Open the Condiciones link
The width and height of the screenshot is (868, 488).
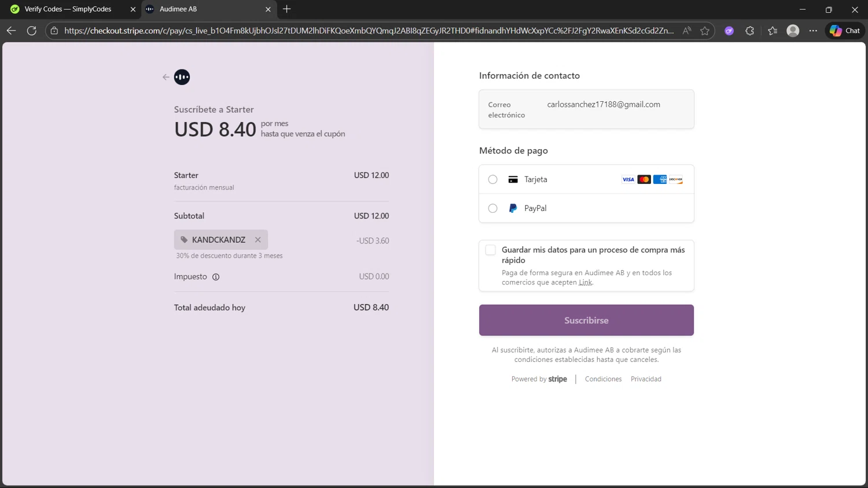point(603,379)
